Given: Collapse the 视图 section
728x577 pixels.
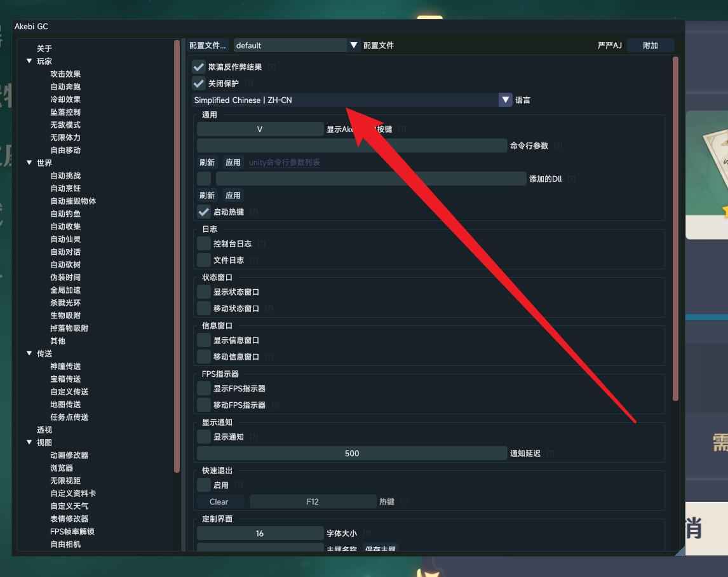Looking at the screenshot, I should (29, 442).
